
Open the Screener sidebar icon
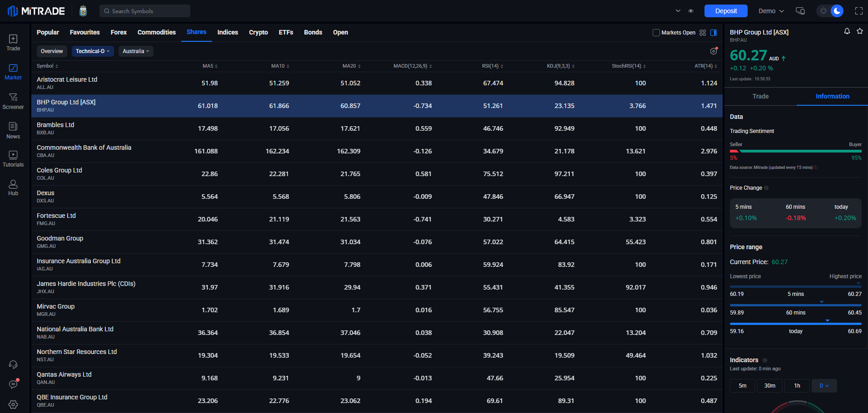coord(13,102)
